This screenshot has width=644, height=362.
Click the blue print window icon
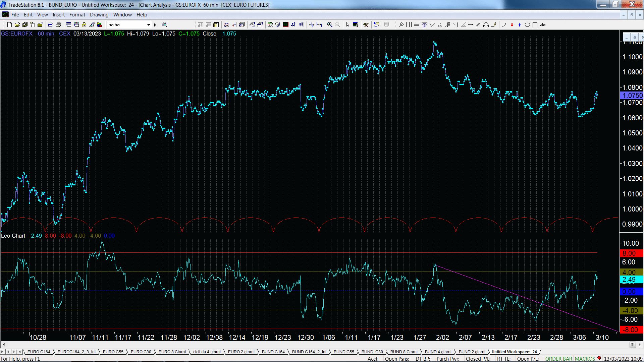pos(51,25)
